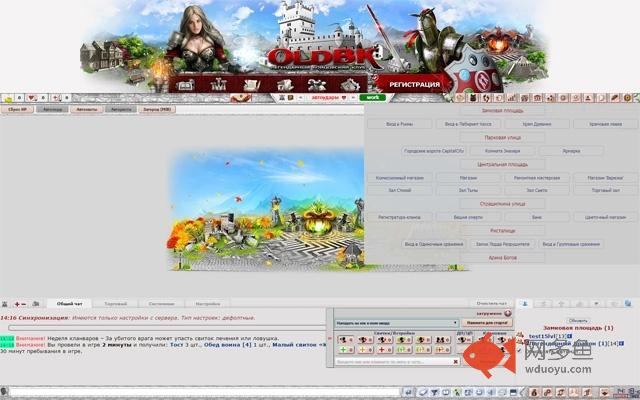The image size is (640, 400).
Task: Click the money bag icon in bottom toolbar
Action: click(534, 392)
